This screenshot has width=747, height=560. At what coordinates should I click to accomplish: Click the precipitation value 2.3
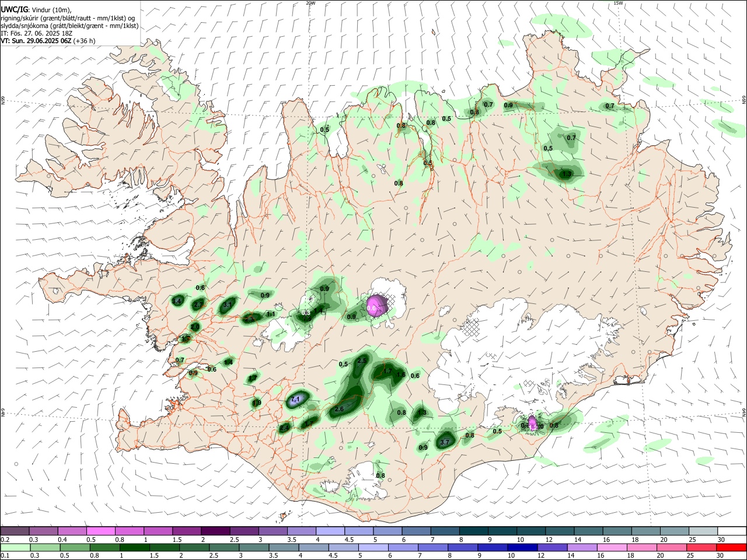pos(249,319)
